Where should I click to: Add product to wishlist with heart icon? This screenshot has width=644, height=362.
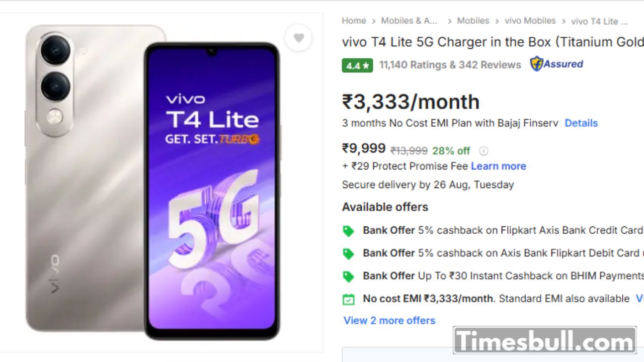coord(299,38)
